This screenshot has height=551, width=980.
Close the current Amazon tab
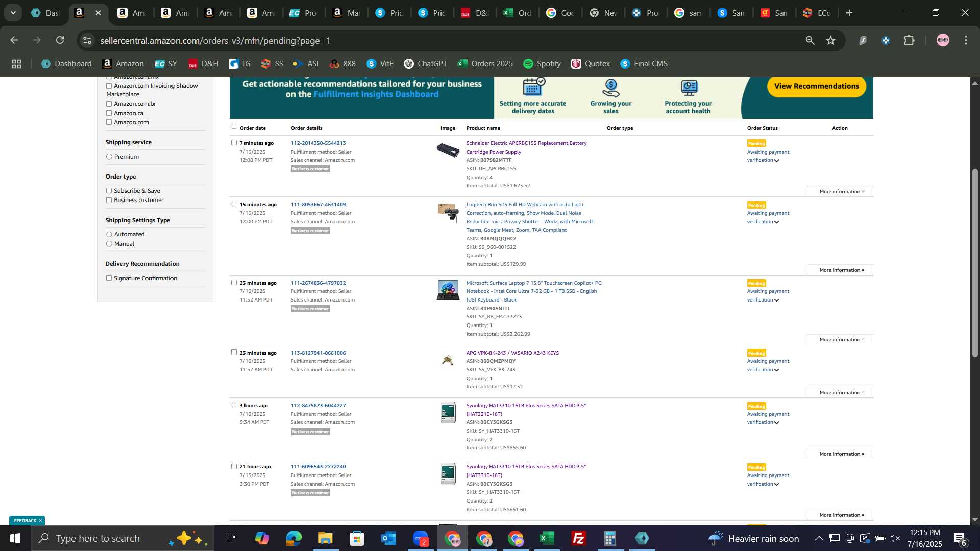[99, 13]
